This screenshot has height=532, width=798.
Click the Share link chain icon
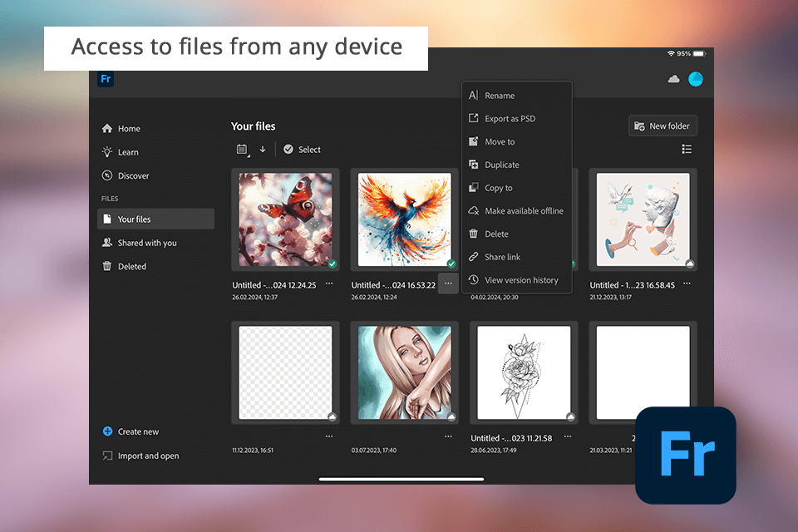(473, 257)
